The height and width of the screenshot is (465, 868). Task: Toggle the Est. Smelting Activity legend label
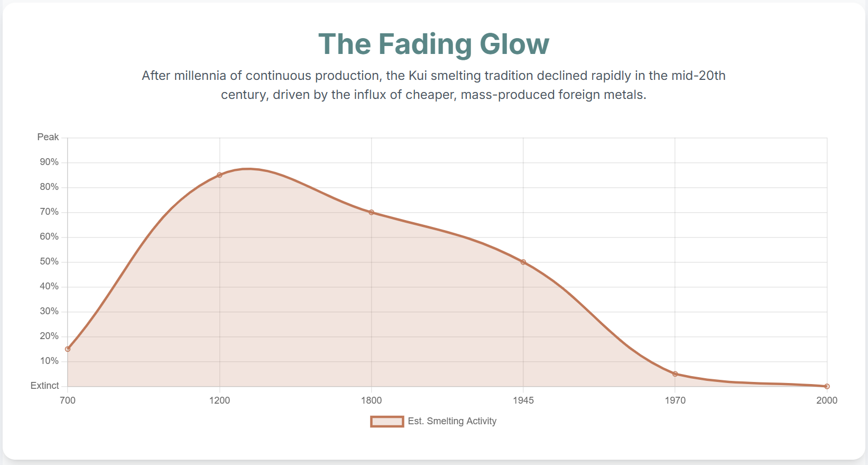pos(452,421)
